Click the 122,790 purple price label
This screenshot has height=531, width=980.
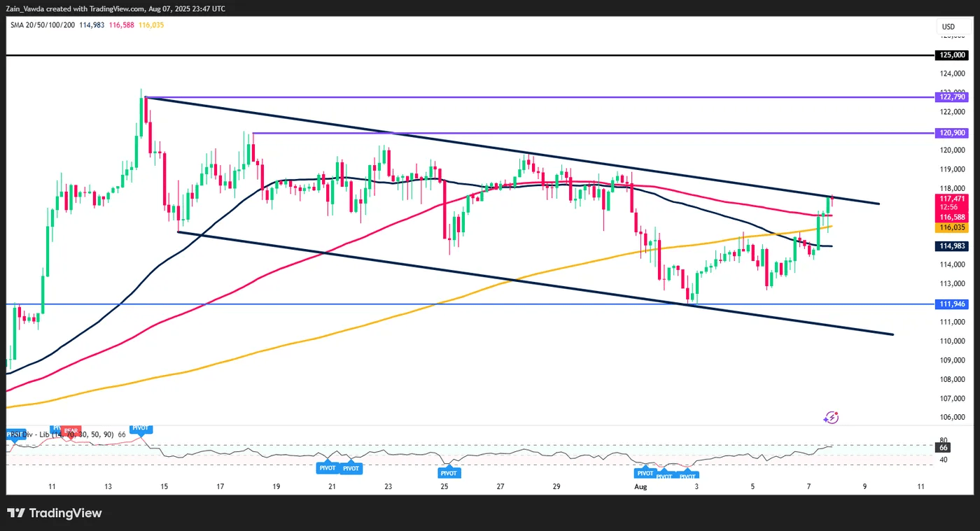(x=953, y=97)
